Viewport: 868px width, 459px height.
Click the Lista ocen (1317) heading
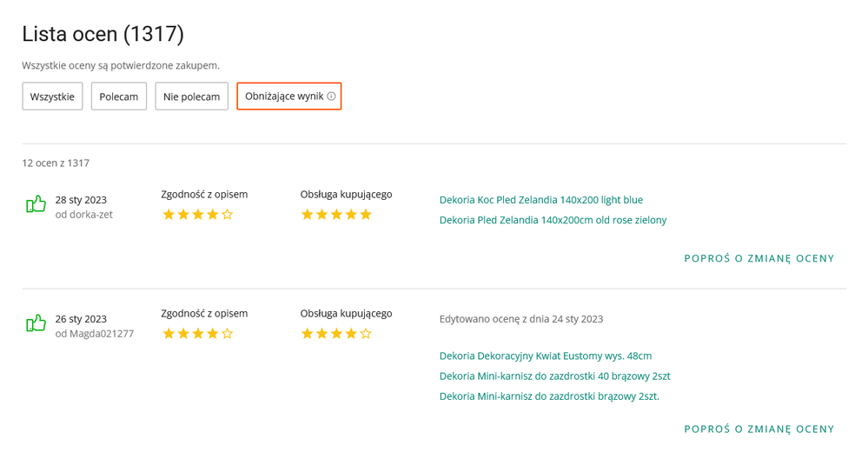[x=103, y=34]
